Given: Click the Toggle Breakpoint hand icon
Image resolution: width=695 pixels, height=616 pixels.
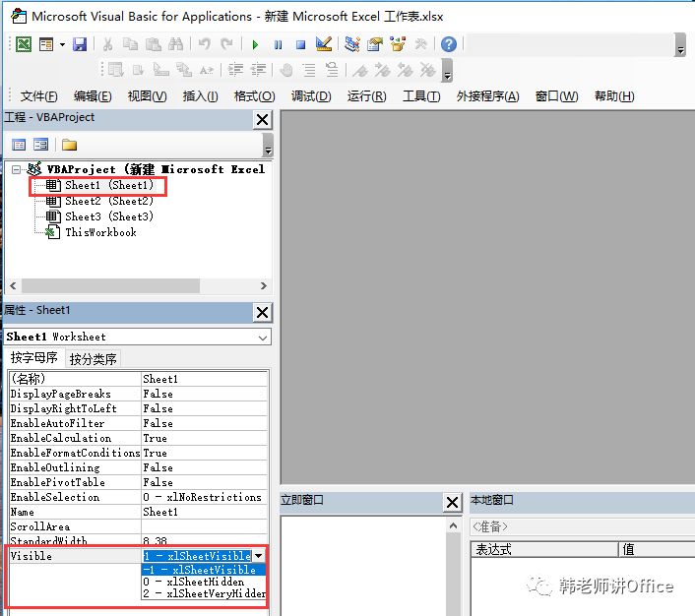Looking at the screenshot, I should (x=286, y=70).
